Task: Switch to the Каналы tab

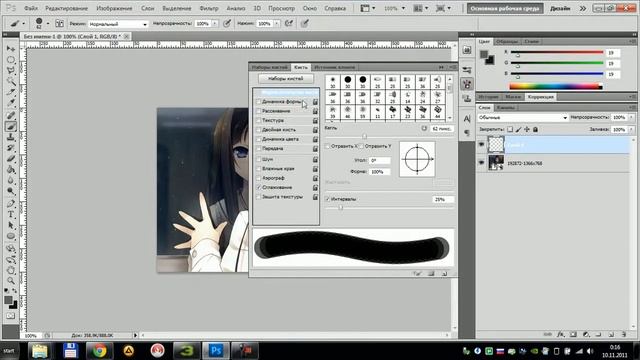Action: (506, 107)
